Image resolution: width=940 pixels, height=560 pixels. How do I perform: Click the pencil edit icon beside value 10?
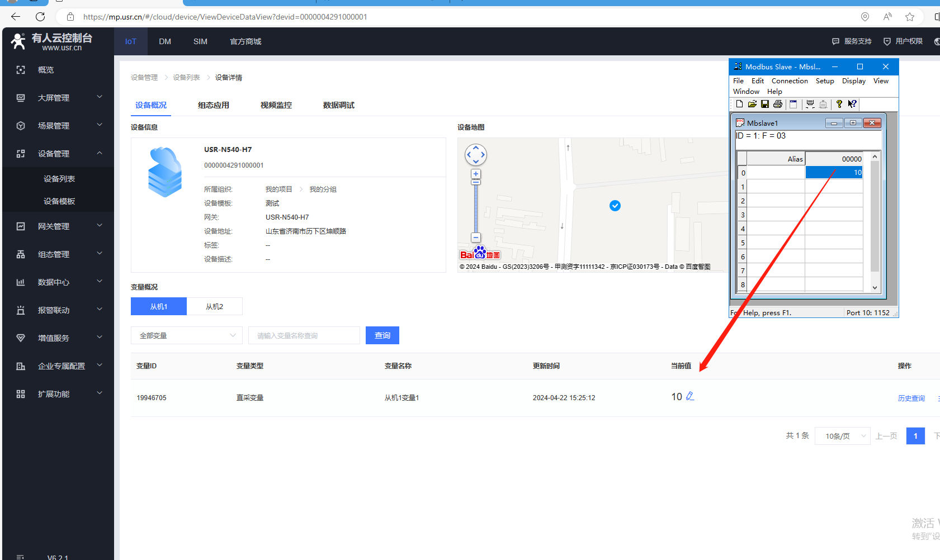pos(690,396)
